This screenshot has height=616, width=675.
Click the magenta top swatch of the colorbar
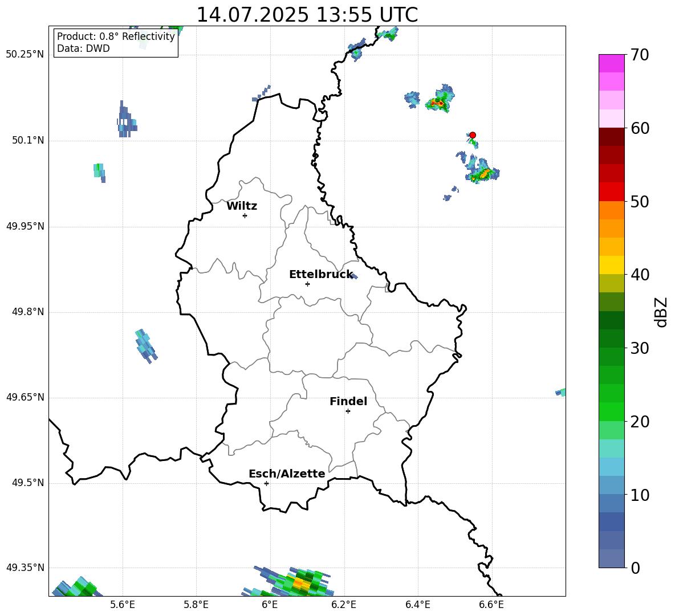[611, 64]
